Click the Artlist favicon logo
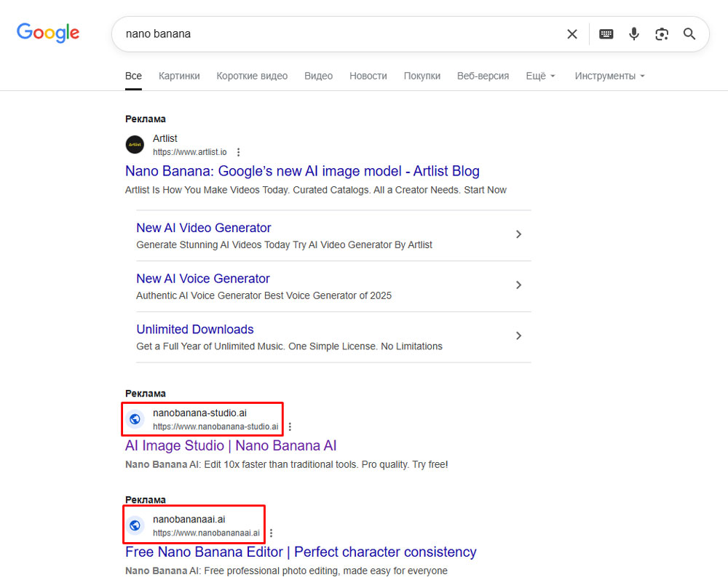This screenshot has height=588, width=728. point(135,144)
